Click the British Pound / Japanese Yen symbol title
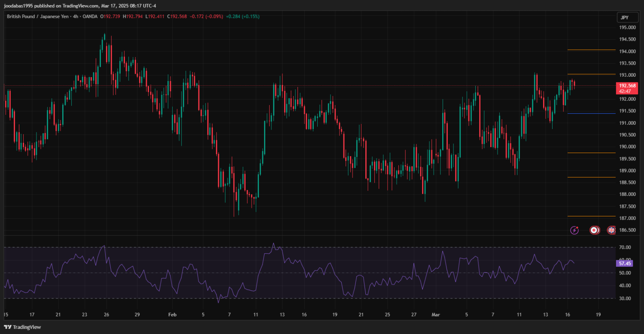The width and height of the screenshot is (644, 334). click(x=37, y=17)
